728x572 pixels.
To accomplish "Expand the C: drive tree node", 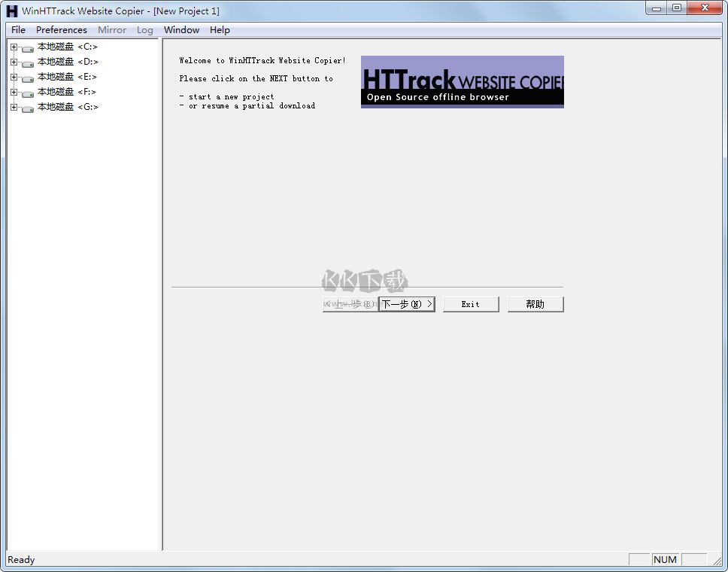I will 14,47.
